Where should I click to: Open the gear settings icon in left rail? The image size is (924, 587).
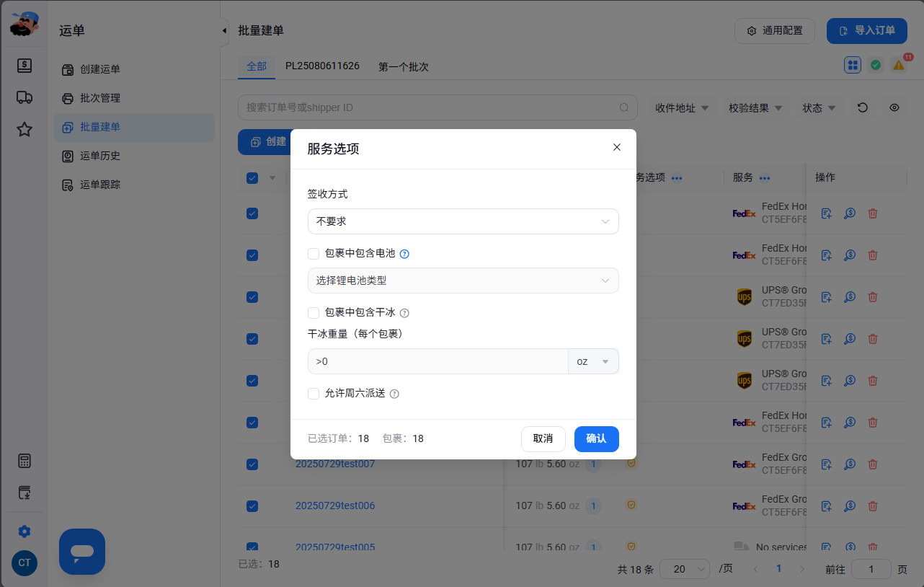(x=25, y=531)
